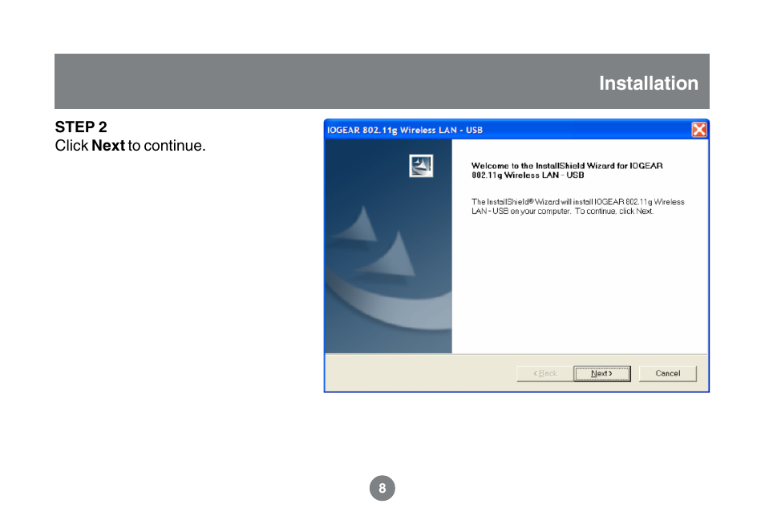Click the greyed-out Back button

click(545, 373)
